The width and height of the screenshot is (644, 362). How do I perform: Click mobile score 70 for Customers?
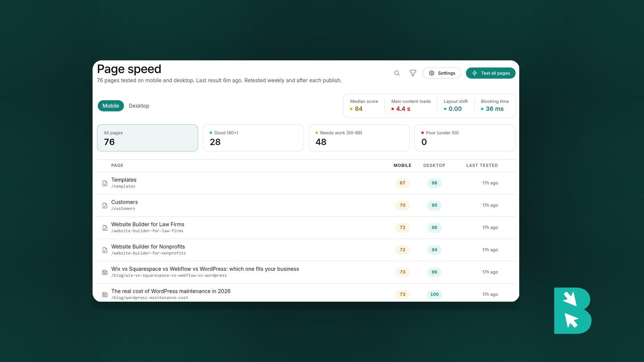402,205
